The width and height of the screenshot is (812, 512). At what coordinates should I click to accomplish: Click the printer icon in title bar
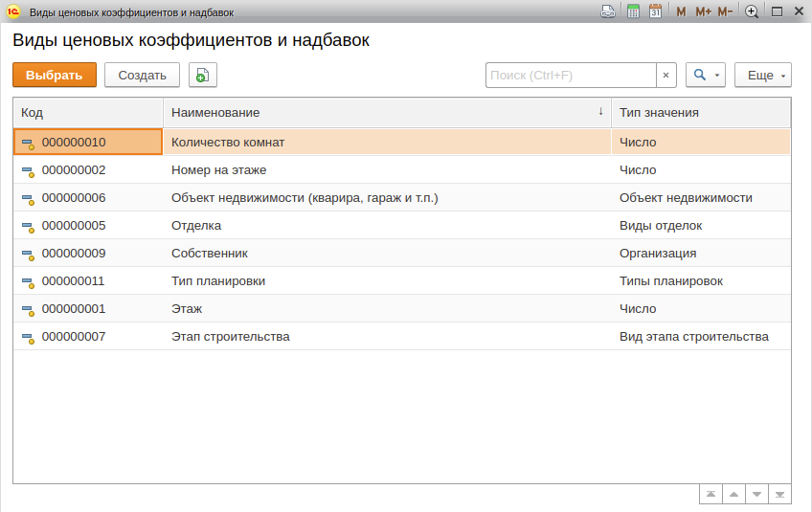(607, 11)
